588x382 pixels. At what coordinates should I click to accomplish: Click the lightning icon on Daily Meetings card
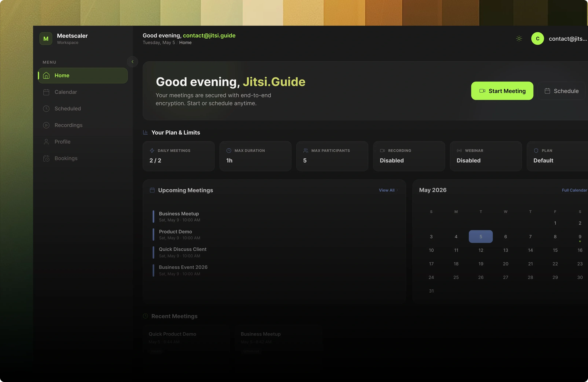(152, 151)
